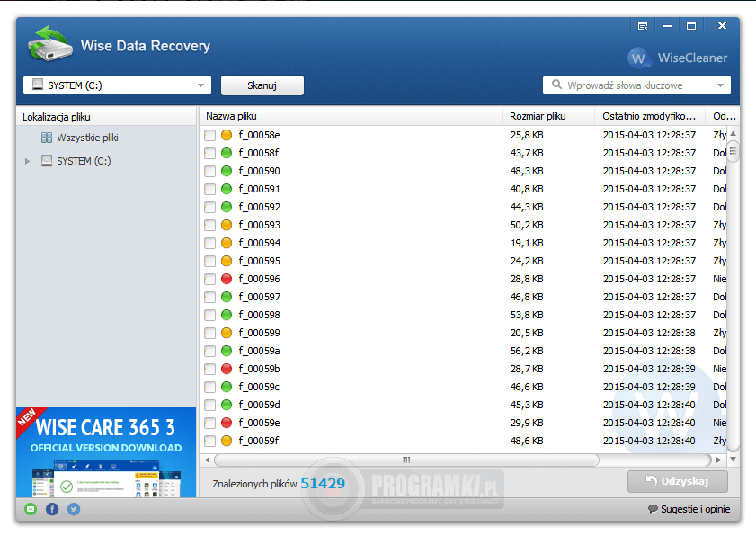
Task: Tick the checkbox beside f_00059b
Action: click(209, 370)
